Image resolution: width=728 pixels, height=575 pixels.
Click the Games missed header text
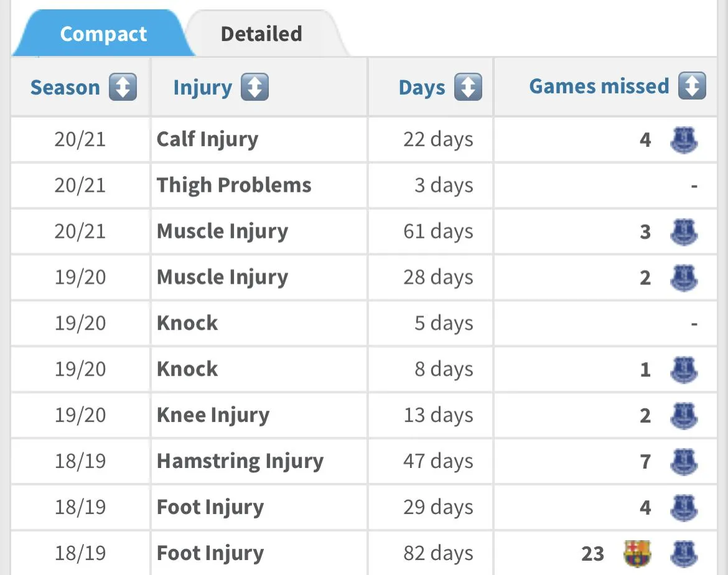point(599,86)
